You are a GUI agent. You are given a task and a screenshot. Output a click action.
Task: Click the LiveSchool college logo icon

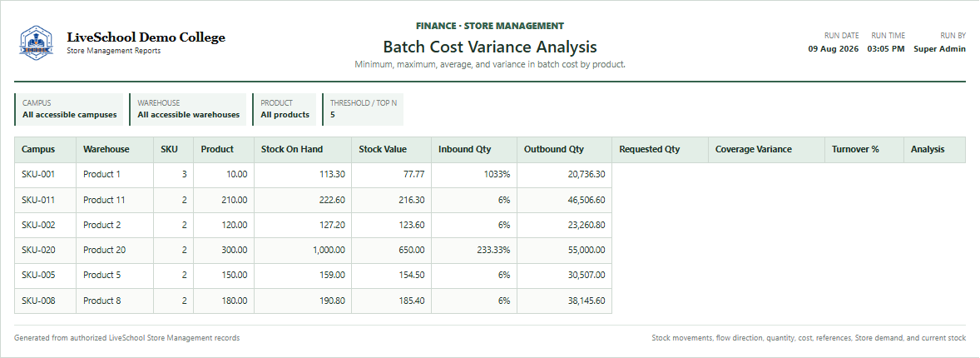[x=37, y=42]
